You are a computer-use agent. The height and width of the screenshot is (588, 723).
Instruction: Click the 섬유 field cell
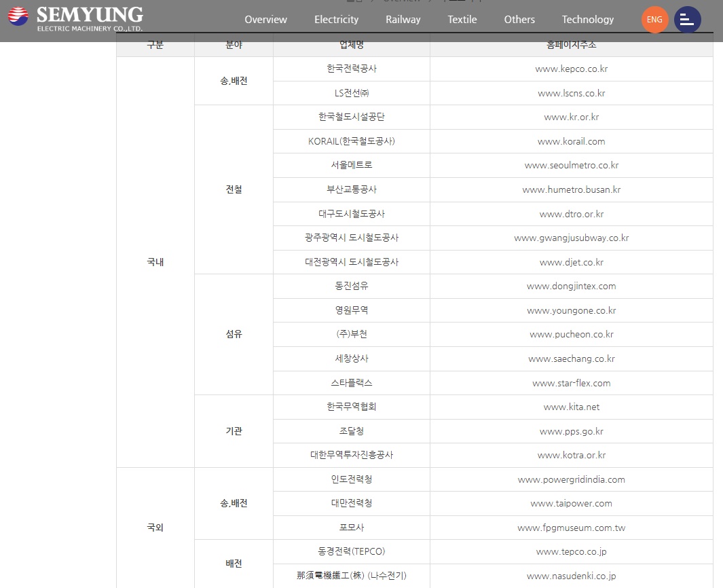tap(234, 334)
